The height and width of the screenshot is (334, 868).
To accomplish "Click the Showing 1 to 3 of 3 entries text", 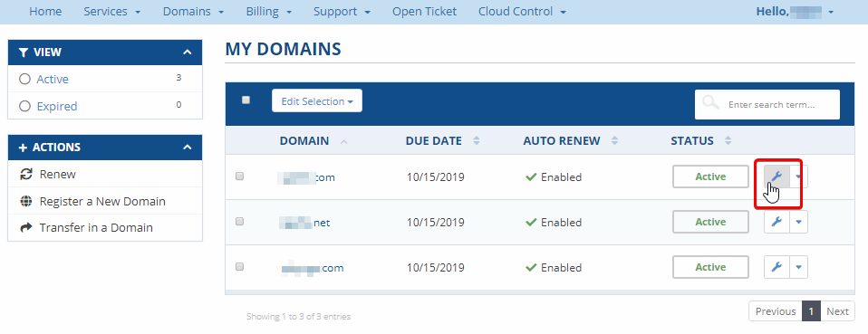I will (x=298, y=317).
